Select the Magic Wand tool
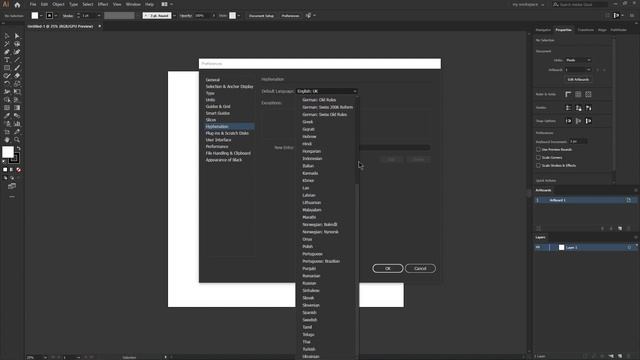Screen dimensions: 640x360 (7, 44)
